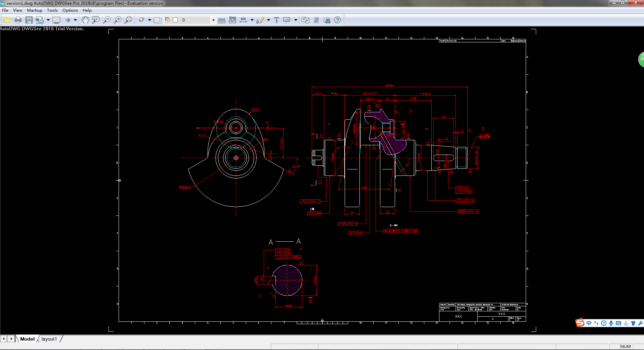Open the Markup menu
Screen dimensions: 644x350
point(34,10)
